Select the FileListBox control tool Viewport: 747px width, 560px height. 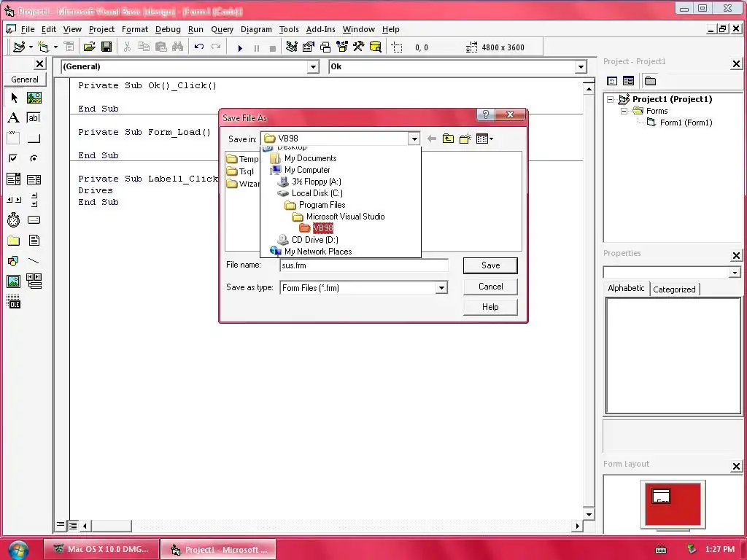34,241
